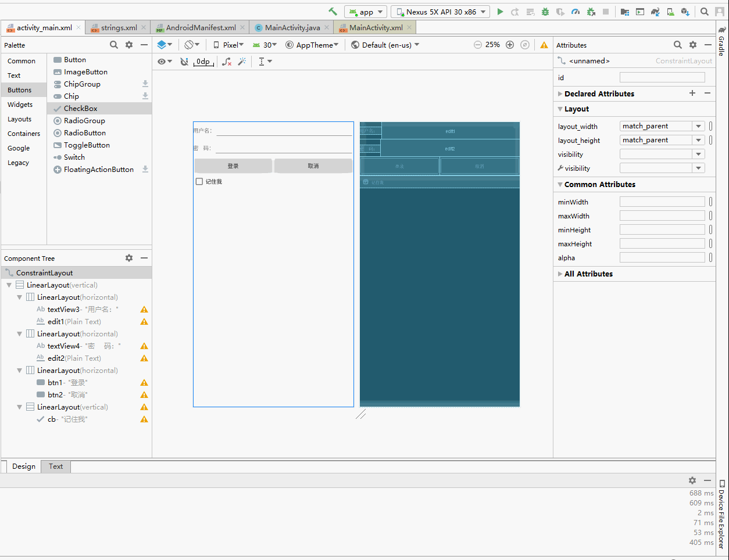Click the id input field
Image resolution: width=729 pixels, height=560 pixels.
click(662, 77)
